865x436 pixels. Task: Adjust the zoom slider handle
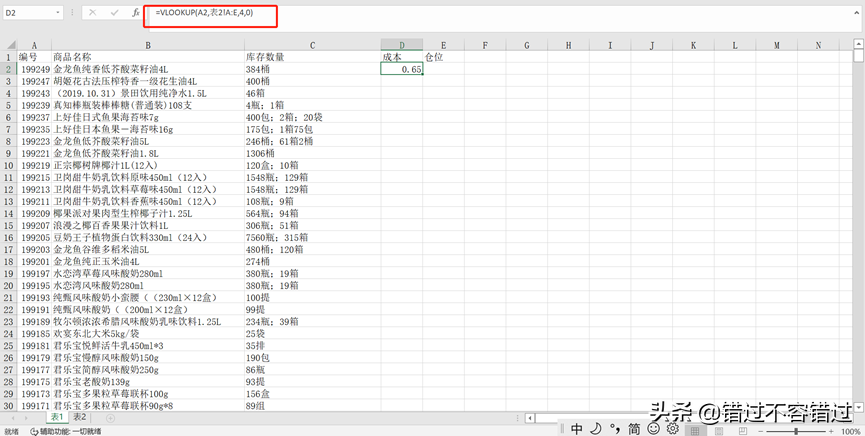[796, 431]
